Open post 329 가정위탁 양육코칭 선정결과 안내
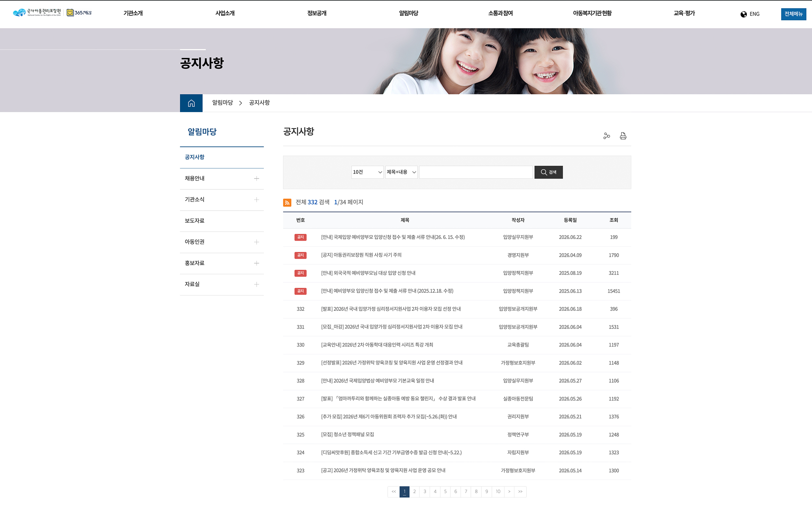Viewport: 812px width, 511px height. [392, 363]
